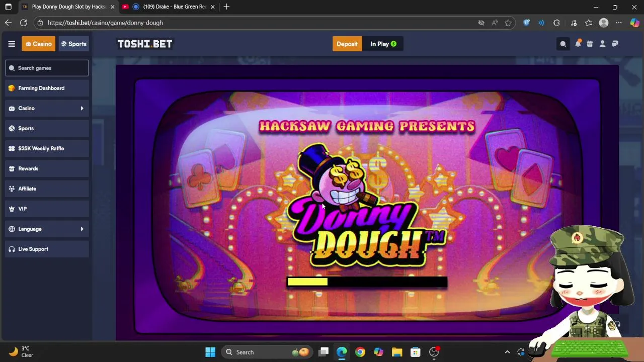Switch to the Drake Blue Green YouTube tab
Viewport: 644px width, 362px height.
pyautogui.click(x=170, y=7)
